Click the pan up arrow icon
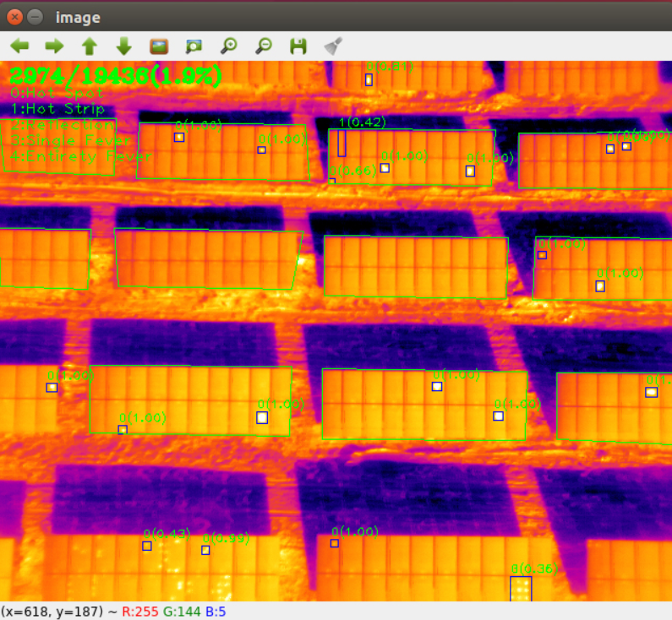Screen dimensions: 672x620 (90, 46)
